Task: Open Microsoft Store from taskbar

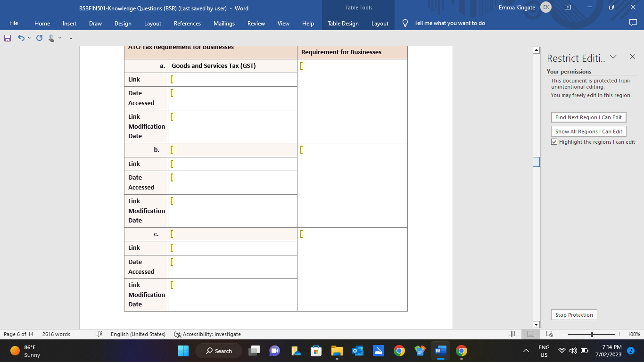Action: [316, 351]
